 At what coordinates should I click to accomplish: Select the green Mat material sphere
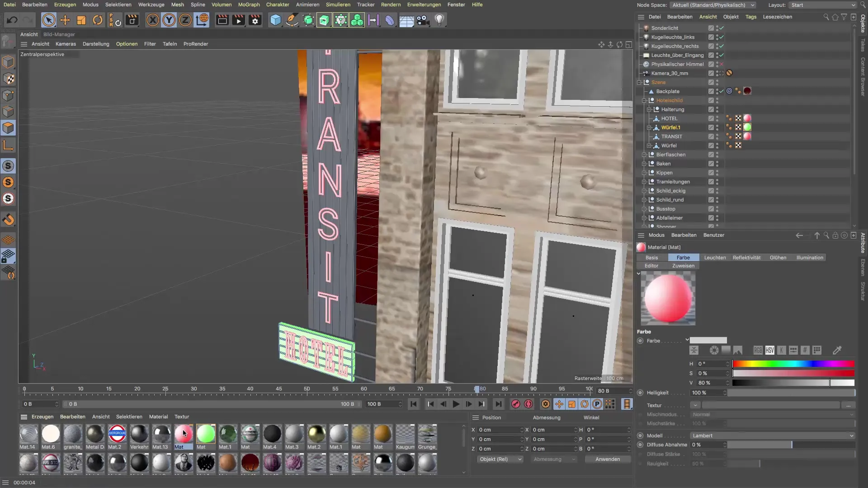tap(206, 434)
